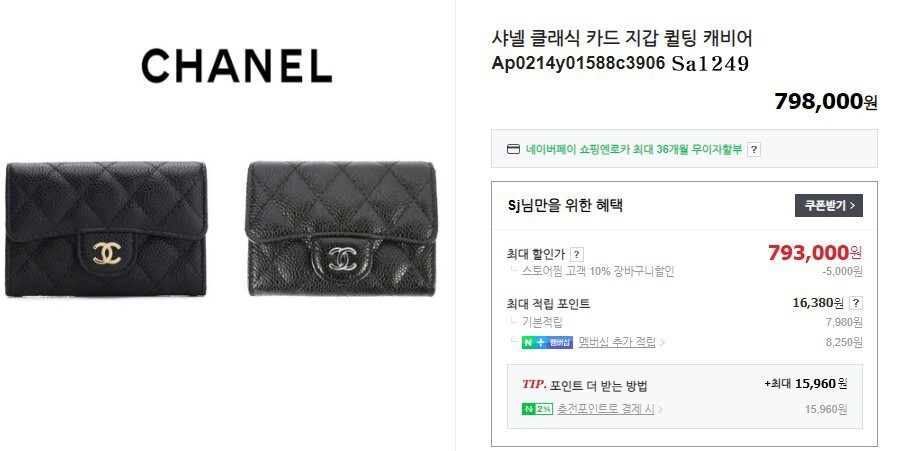Click the credit card icon in Naver Pay banner
900x451 pixels.
[513, 149]
